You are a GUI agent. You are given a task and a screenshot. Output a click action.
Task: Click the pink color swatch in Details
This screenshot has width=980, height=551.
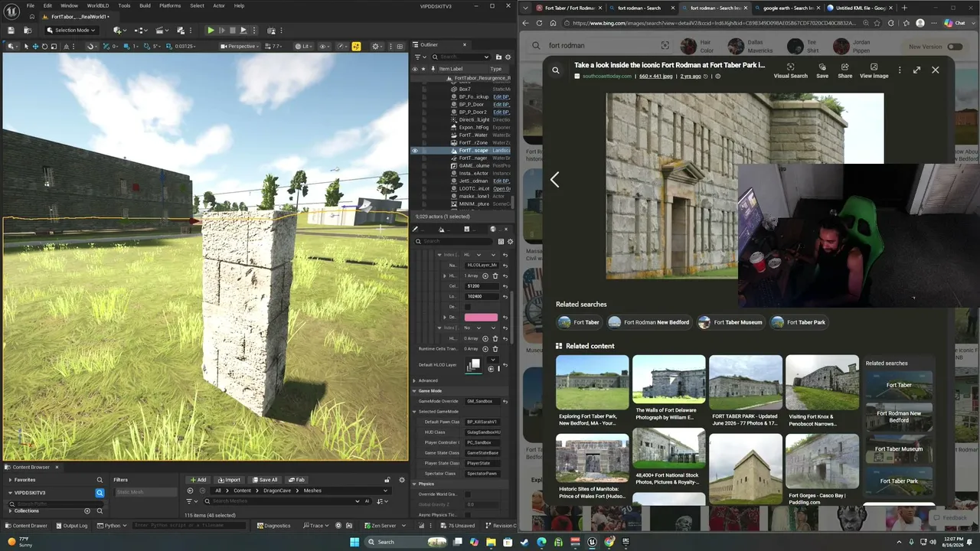[481, 317]
